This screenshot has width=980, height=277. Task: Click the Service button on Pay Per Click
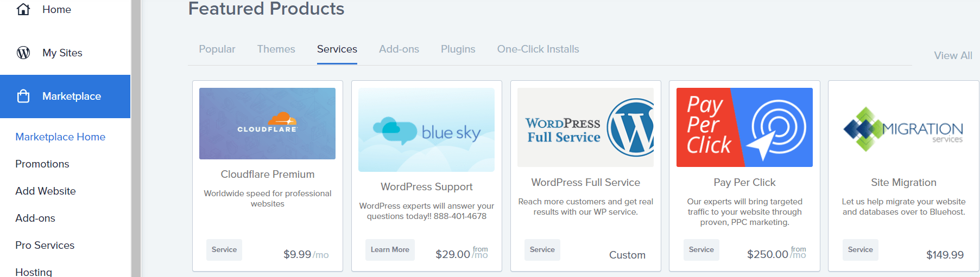[701, 250]
